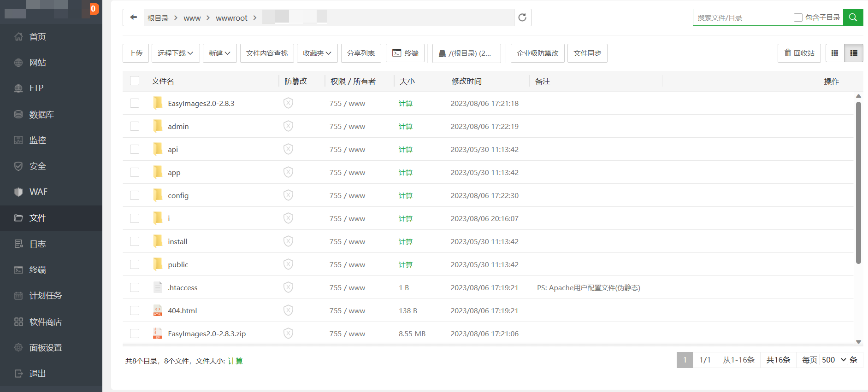This screenshot has width=868, height=392.
Task: Switch to list view layout
Action: pos(854,53)
